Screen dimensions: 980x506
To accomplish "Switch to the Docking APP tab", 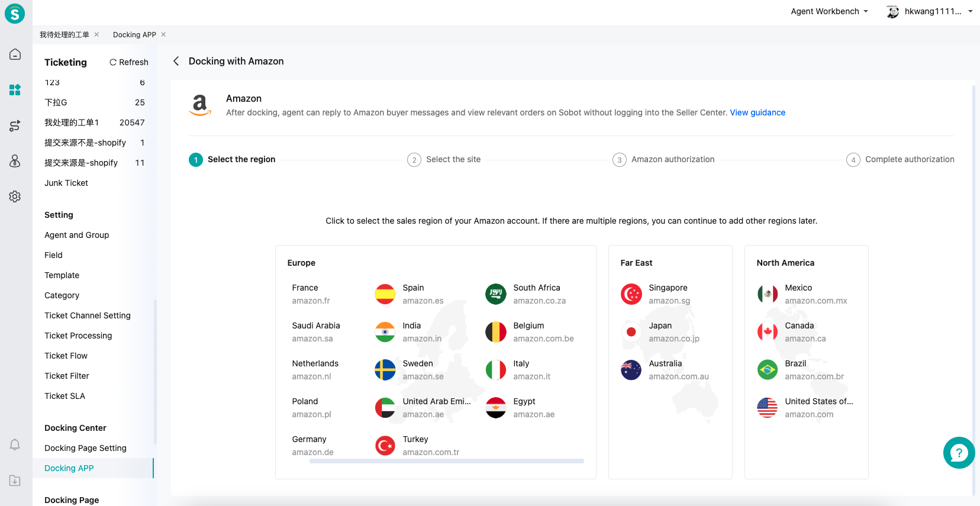I will tap(134, 35).
